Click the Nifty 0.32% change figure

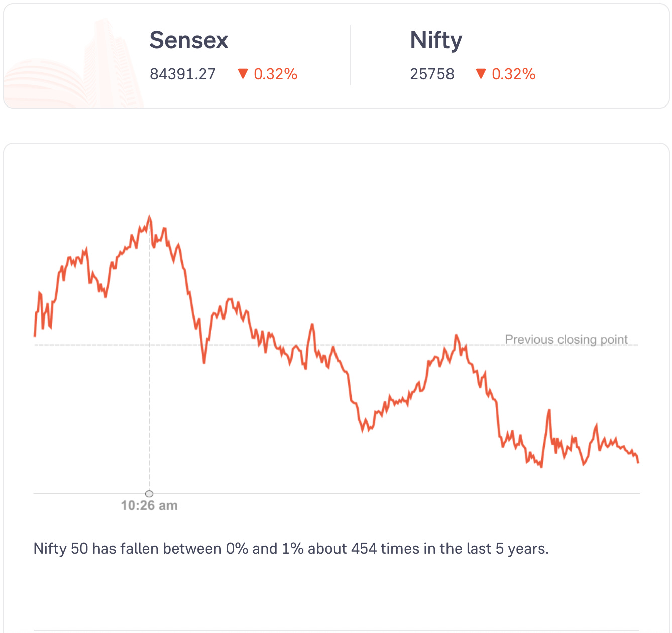513,74
